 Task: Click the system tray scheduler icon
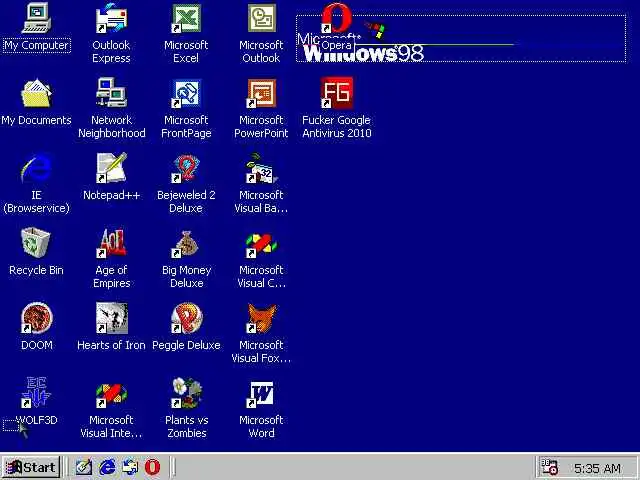[x=549, y=467]
